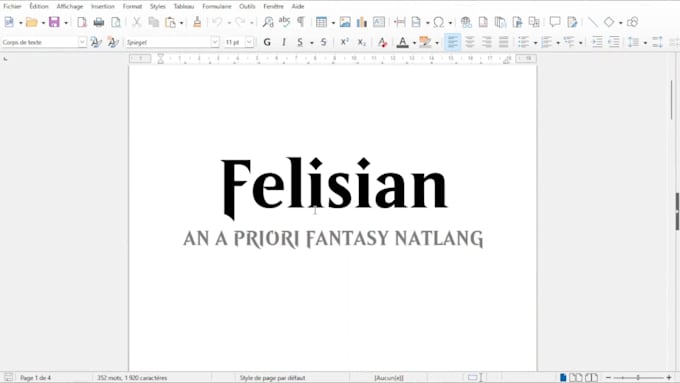Open the Affichage menu
680x383 pixels.
pyautogui.click(x=70, y=7)
